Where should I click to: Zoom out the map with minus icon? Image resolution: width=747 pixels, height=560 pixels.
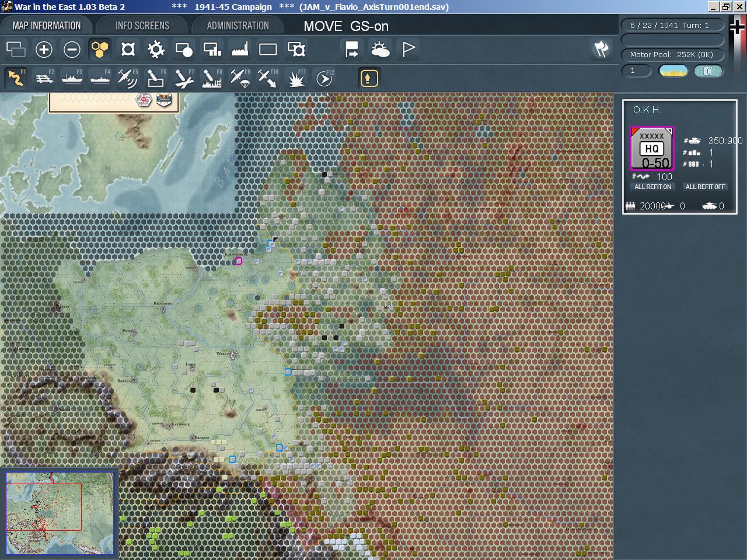[72, 50]
